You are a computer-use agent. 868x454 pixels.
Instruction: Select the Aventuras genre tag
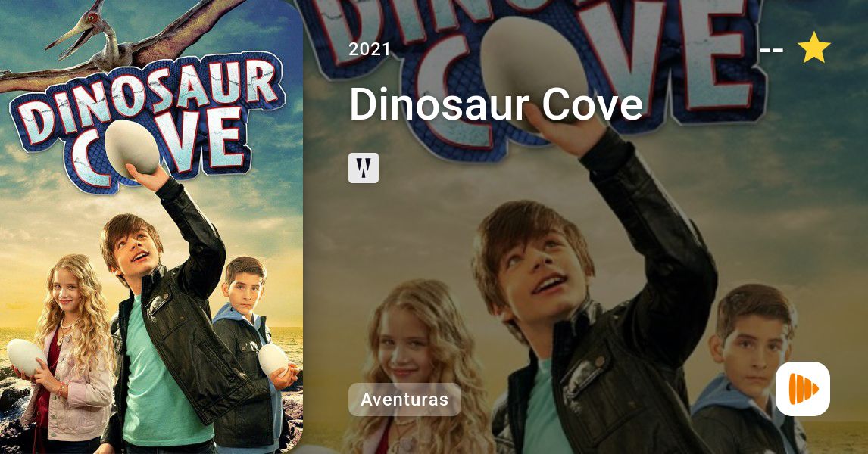[x=404, y=400]
